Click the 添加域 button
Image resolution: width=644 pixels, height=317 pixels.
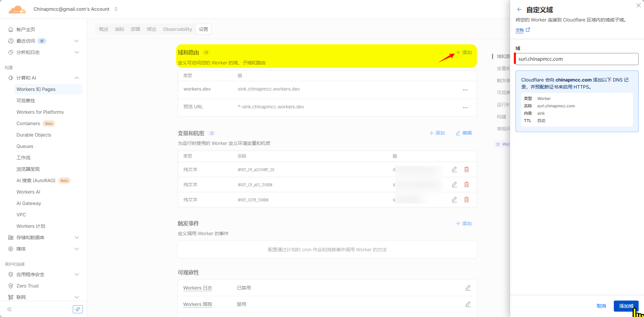coord(626,306)
